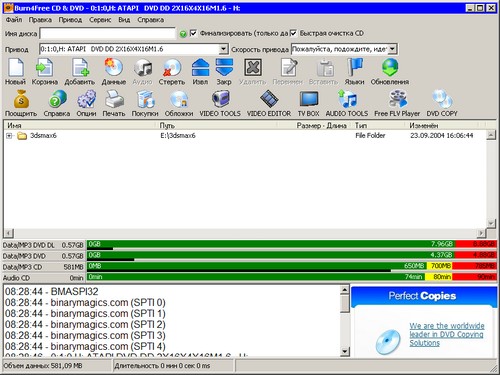Sort by Размер - Длина column header
Viewport: 500px width, 375px height.
314,125
